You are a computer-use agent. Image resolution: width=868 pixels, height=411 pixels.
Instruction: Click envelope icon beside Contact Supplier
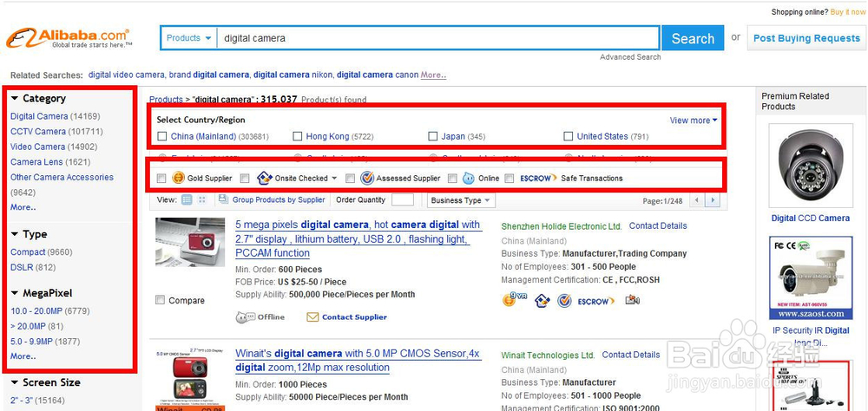(x=312, y=317)
